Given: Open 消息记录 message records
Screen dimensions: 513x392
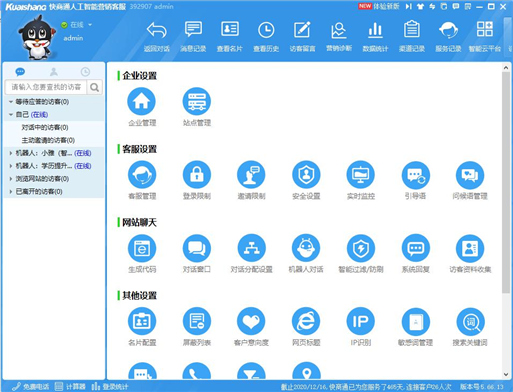Looking at the screenshot, I should coord(193,37).
